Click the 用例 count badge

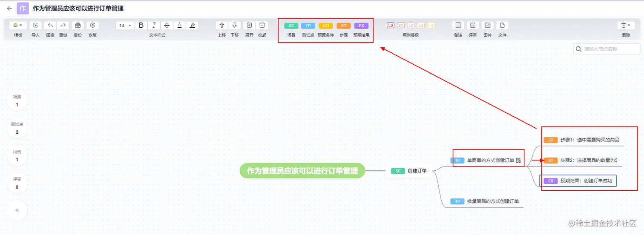[x=17, y=155]
